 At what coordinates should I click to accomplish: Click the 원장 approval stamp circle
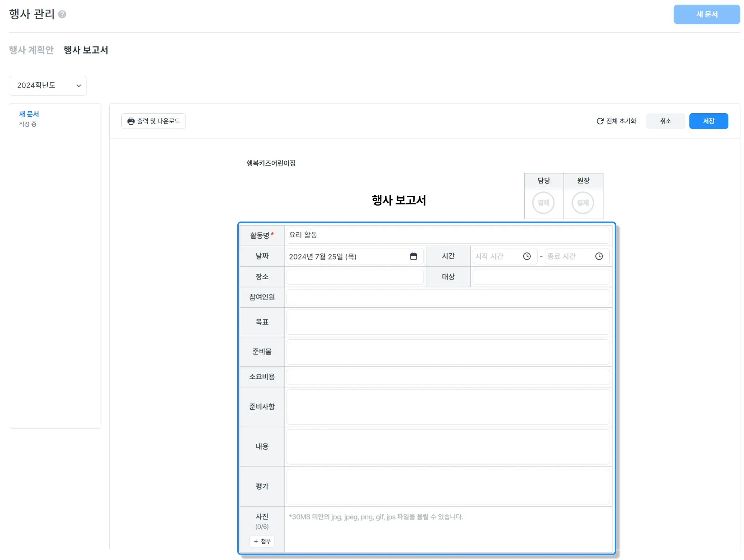point(583,203)
